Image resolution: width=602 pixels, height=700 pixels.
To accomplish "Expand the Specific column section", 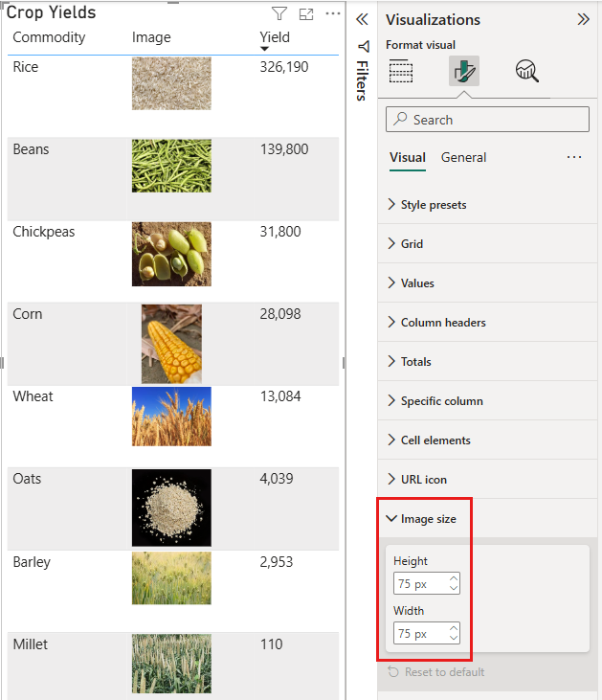I will point(487,401).
